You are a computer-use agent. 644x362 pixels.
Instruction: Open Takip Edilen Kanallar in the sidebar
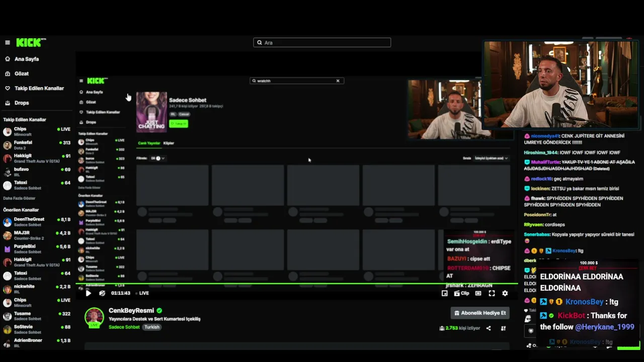click(x=39, y=88)
